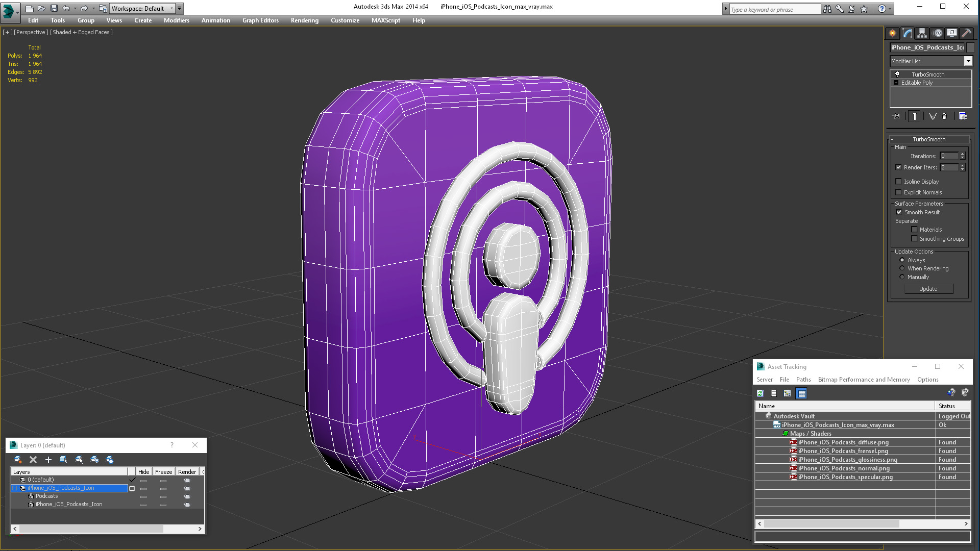
Task: Open Paths menu in Asset Tracking
Action: coord(803,380)
